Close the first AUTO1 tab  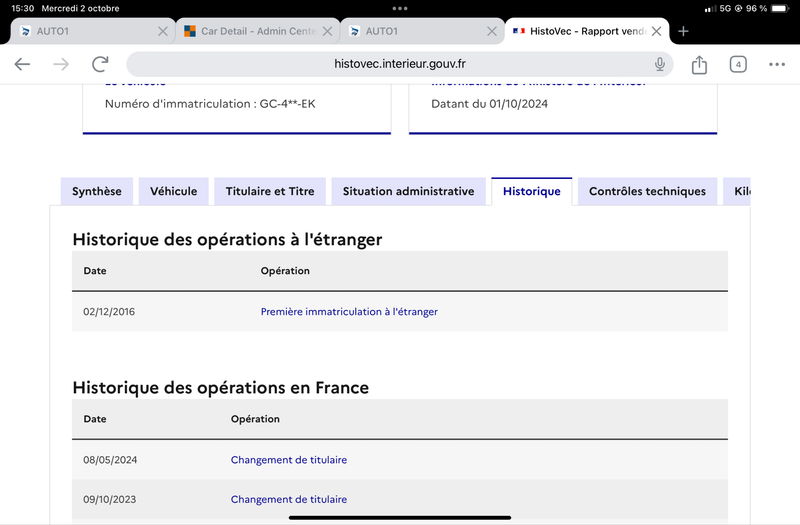163,31
